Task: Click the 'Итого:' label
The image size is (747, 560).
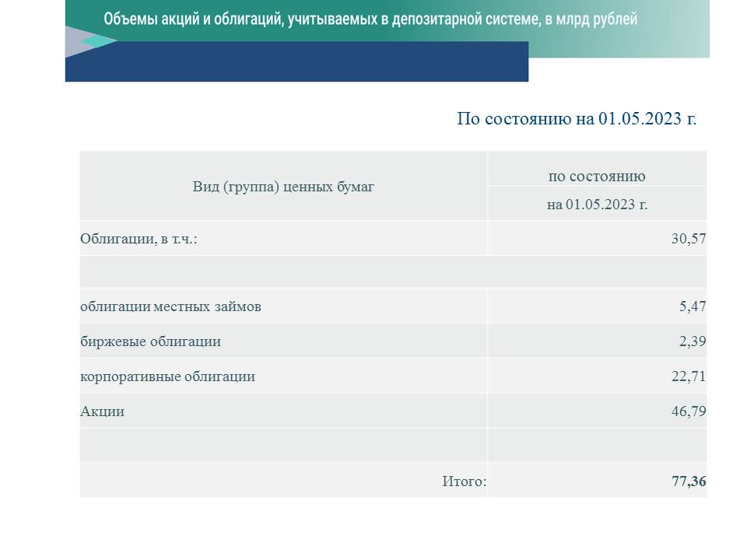Action: (x=465, y=481)
